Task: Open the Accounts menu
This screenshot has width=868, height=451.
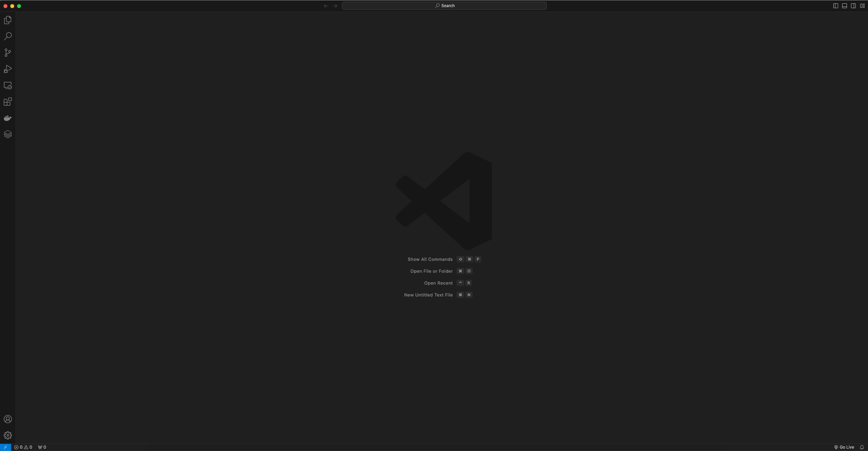Action: click(x=8, y=419)
